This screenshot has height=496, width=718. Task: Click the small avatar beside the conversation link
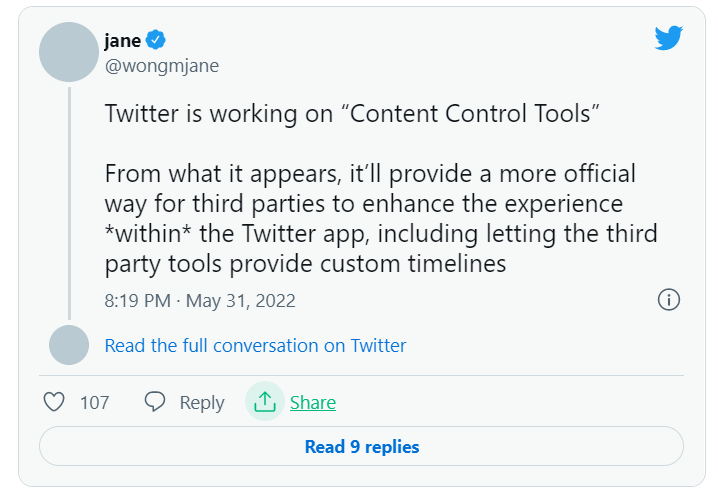[68, 345]
